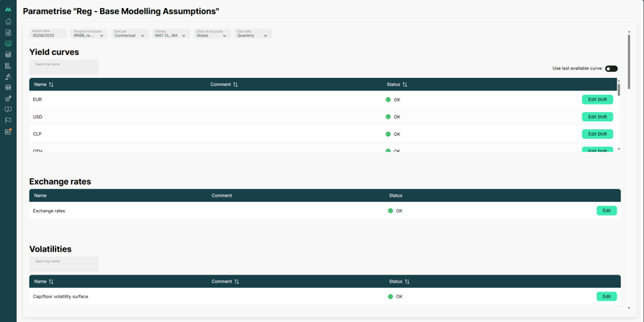Screen dimensions: 644x322
Task: Click the Report date field
Action: pyautogui.click(x=48, y=33)
